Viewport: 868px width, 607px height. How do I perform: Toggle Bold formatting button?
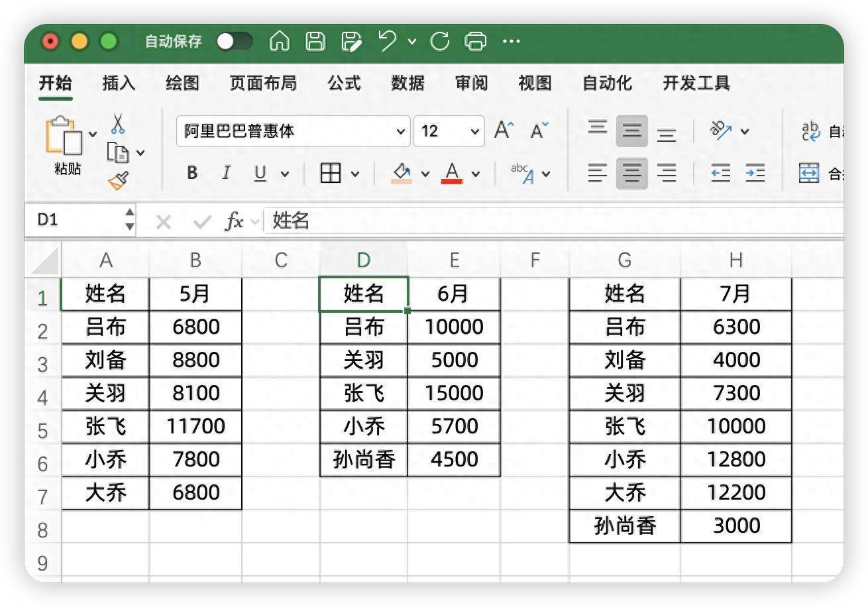(x=192, y=174)
